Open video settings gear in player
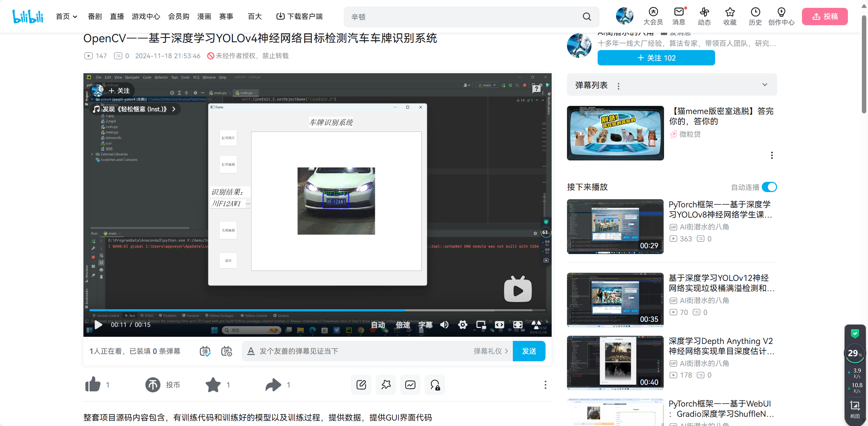 click(x=462, y=325)
